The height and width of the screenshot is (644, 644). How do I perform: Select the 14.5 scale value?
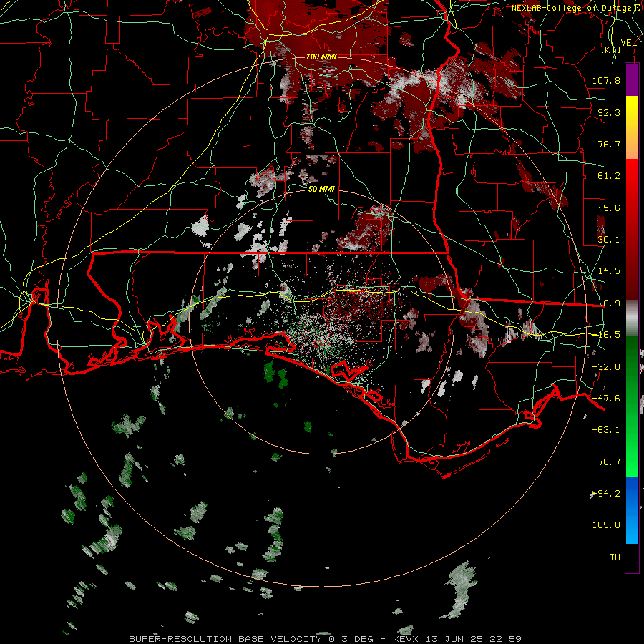(x=609, y=271)
